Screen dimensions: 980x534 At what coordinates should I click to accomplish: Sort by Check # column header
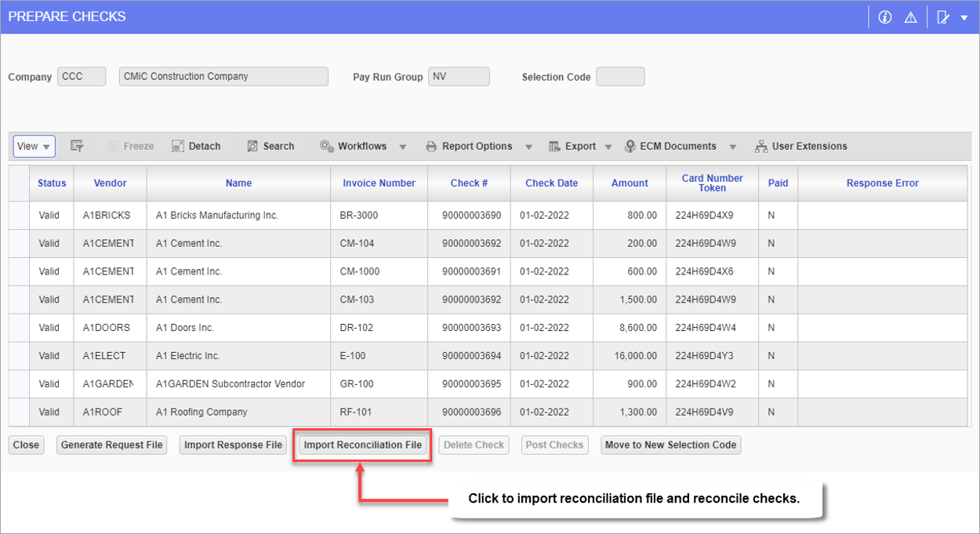pos(469,183)
